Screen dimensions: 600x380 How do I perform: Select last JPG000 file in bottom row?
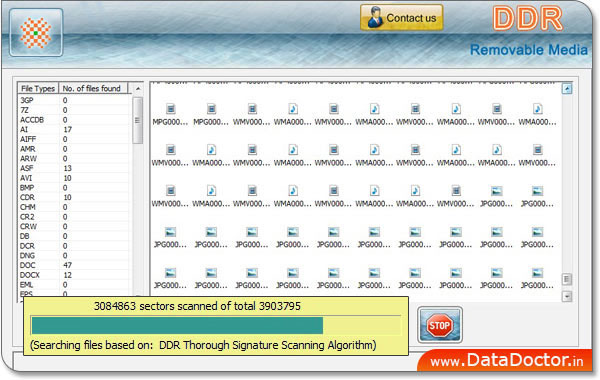pyautogui.click(x=537, y=278)
